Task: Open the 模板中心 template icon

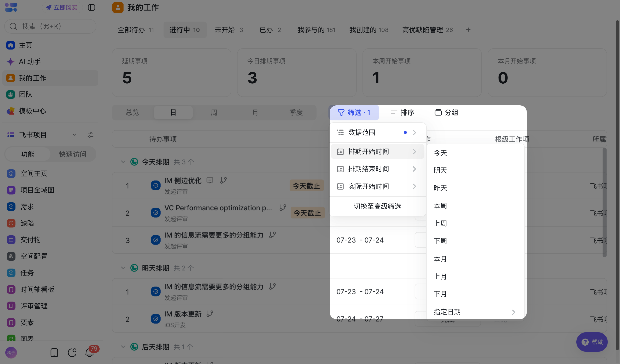Action: pos(10,111)
